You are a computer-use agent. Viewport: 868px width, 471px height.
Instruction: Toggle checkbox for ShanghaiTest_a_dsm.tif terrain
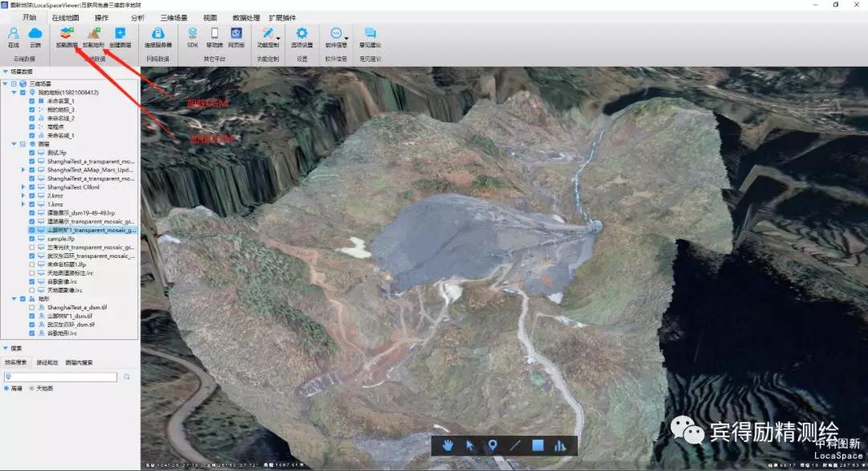[31, 307]
